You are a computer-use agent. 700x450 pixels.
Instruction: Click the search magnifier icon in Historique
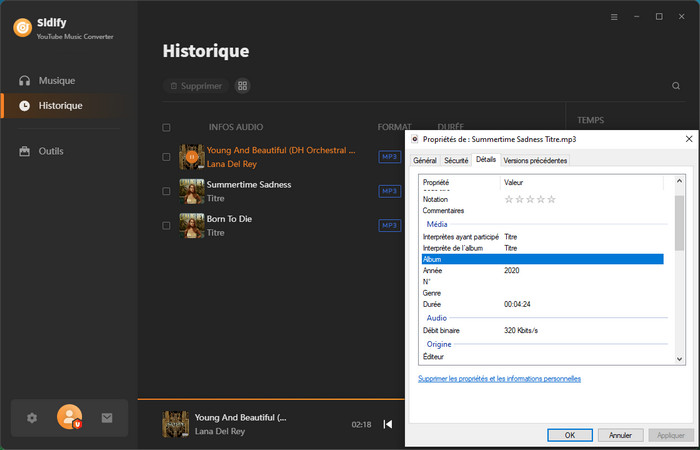coord(676,86)
